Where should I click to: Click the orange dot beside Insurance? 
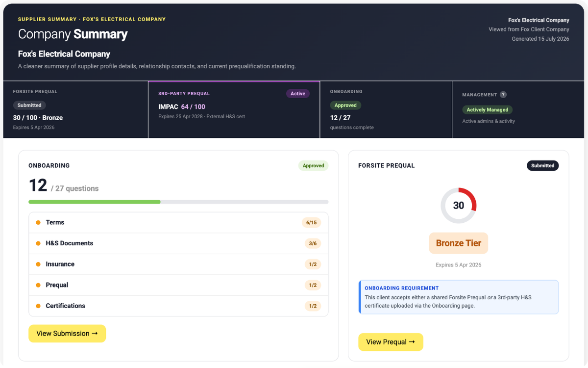pyautogui.click(x=38, y=264)
